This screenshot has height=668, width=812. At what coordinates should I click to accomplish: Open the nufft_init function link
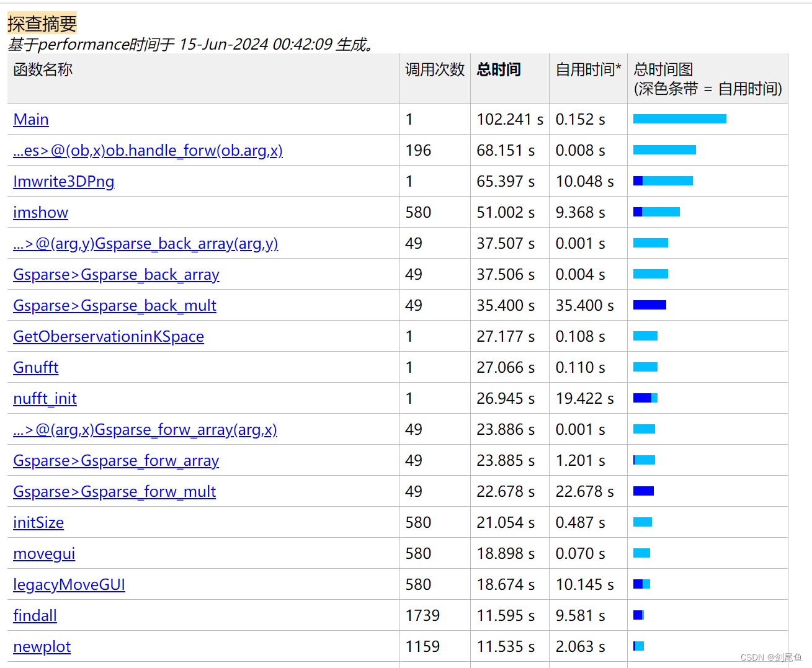click(x=45, y=398)
